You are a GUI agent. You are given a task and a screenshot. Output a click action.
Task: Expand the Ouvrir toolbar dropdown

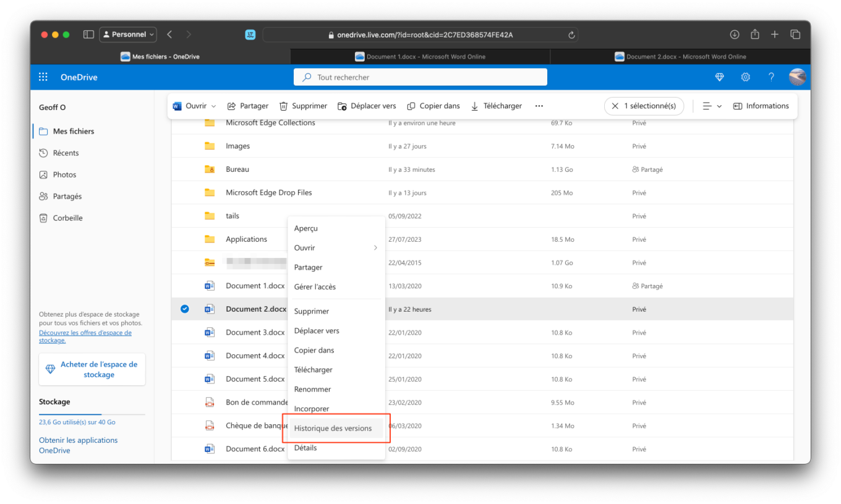pos(214,106)
